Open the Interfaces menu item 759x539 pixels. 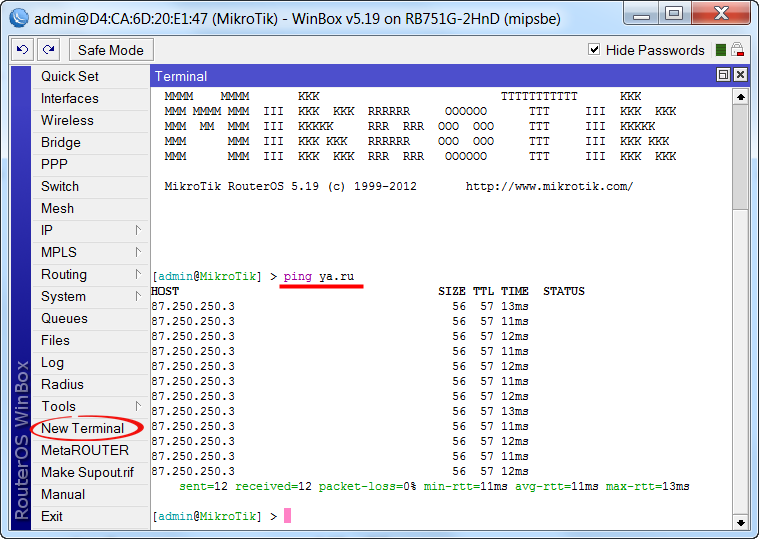(69, 98)
